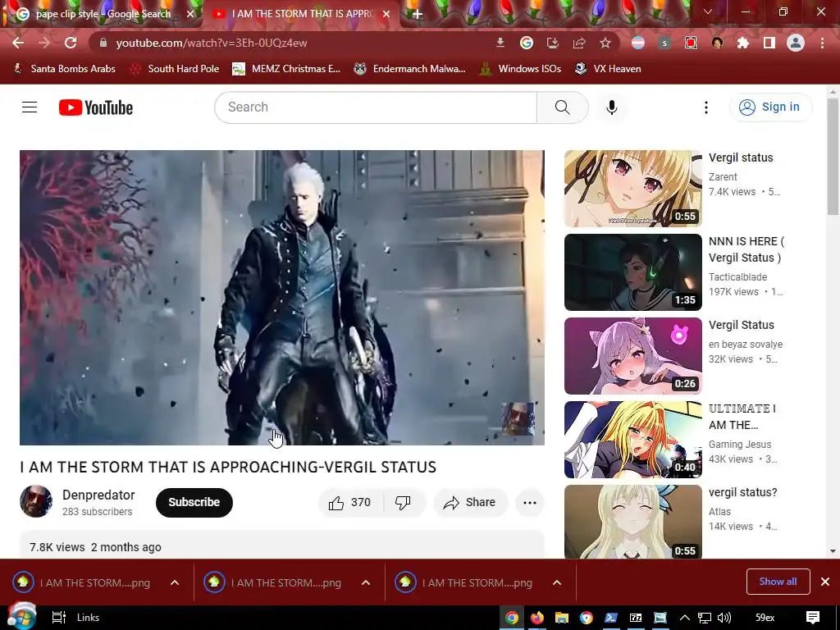
Task: Go back with browser back arrow
Action: [18, 43]
